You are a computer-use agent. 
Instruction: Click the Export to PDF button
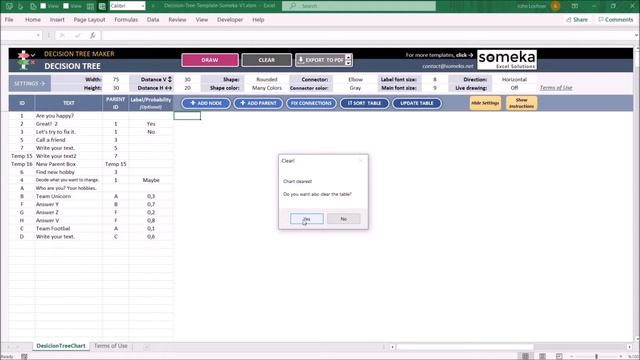320,60
